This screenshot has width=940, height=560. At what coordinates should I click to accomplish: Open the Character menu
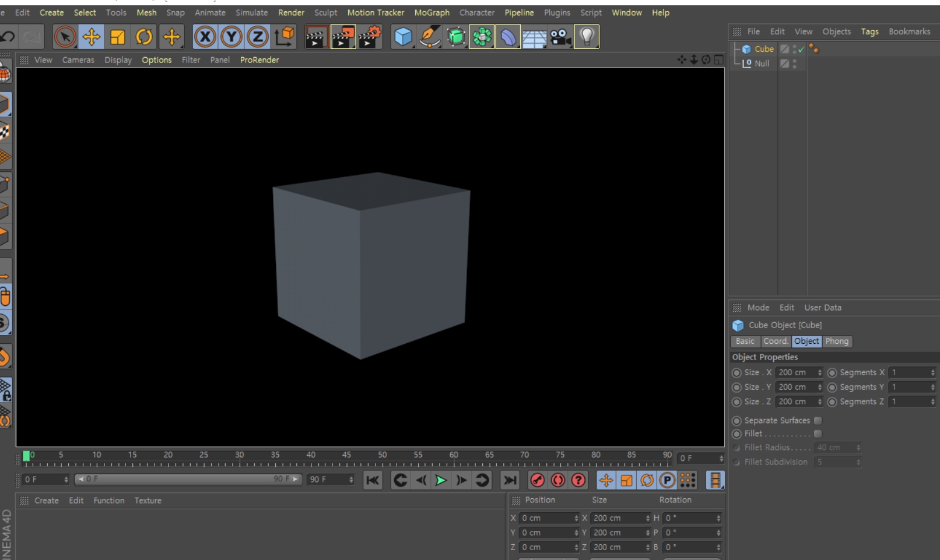(x=476, y=12)
